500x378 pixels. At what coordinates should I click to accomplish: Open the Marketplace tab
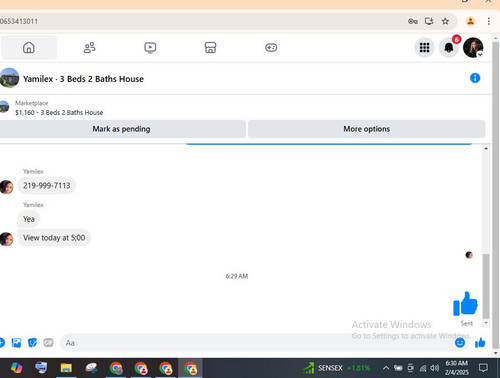(210, 48)
